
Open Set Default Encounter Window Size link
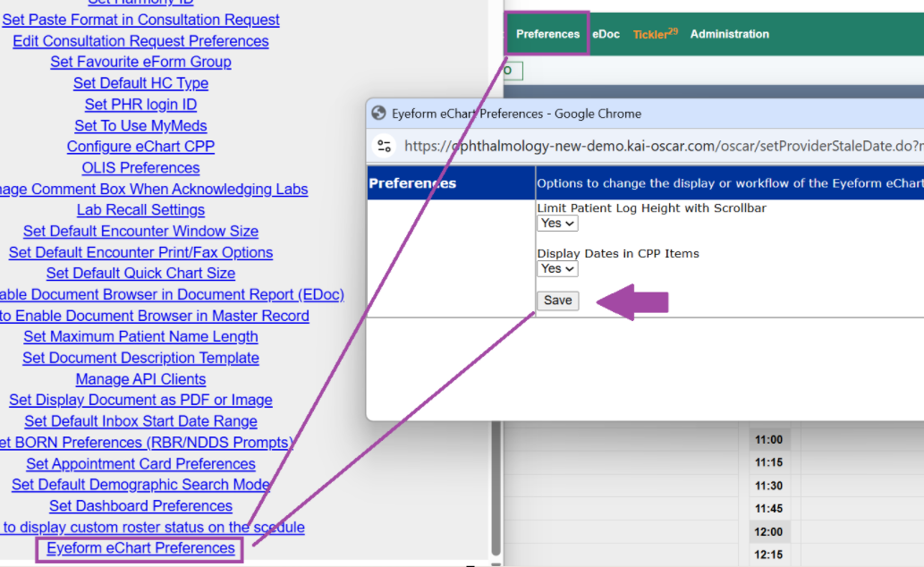[x=140, y=231]
